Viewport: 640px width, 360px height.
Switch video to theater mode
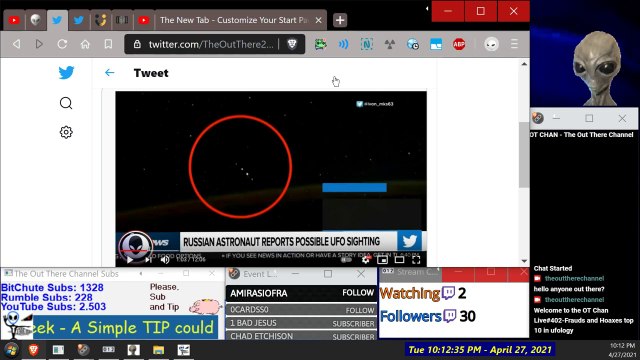pos(399,260)
